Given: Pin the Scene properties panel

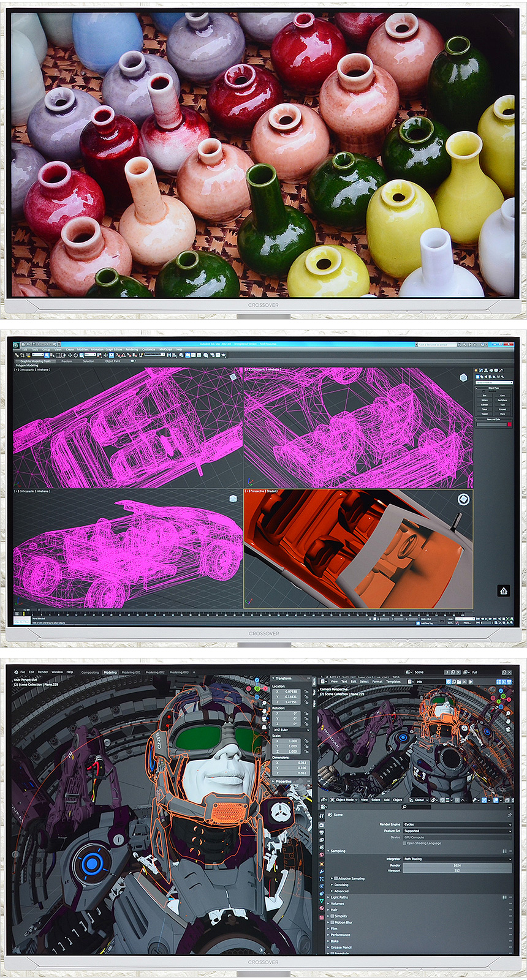Looking at the screenshot, I should [x=509, y=815].
